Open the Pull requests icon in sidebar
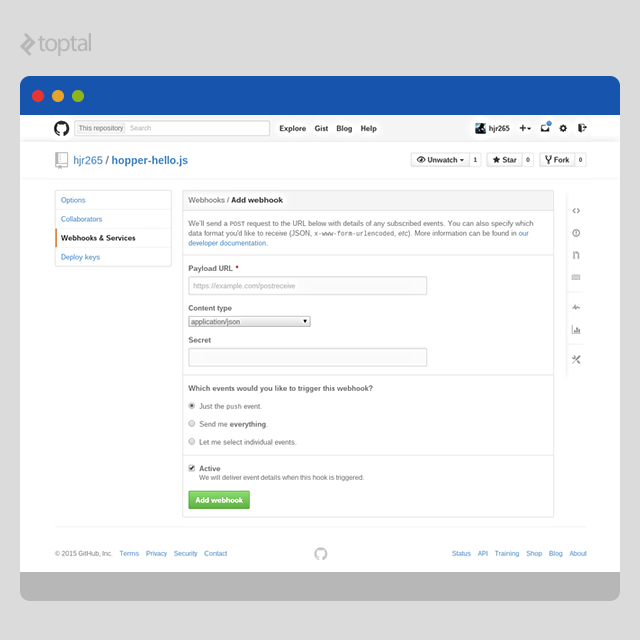 coord(576,255)
